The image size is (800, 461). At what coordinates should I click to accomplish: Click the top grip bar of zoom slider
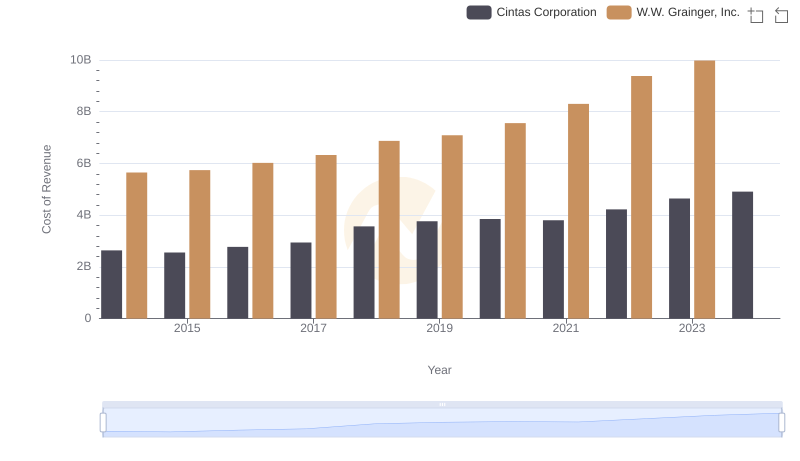point(442,404)
